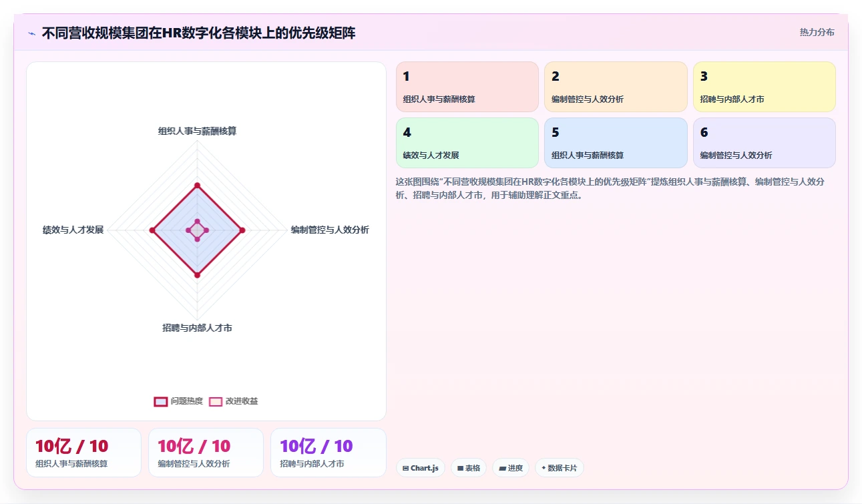Click the radar axis label 绩效与人才发展
The image size is (862, 504).
click(x=73, y=230)
